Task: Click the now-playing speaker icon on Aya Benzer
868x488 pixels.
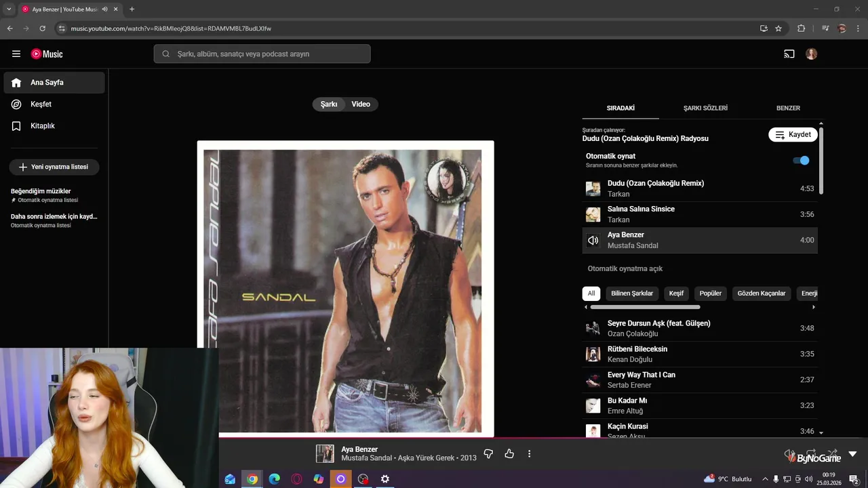Action: [593, 240]
